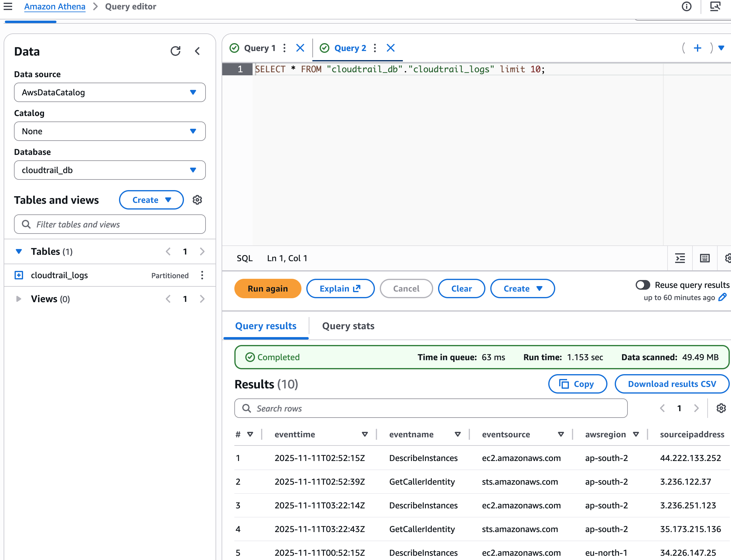This screenshot has width=731, height=560.
Task: Toggle Reuse query results switch
Action: pos(643,285)
